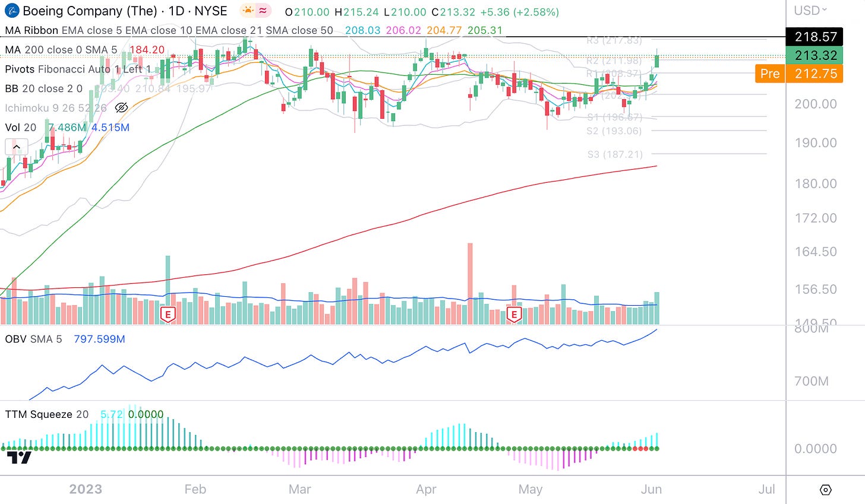Click the 0.0000 TTM Squeeze axis label
865x504 pixels.
click(816, 449)
